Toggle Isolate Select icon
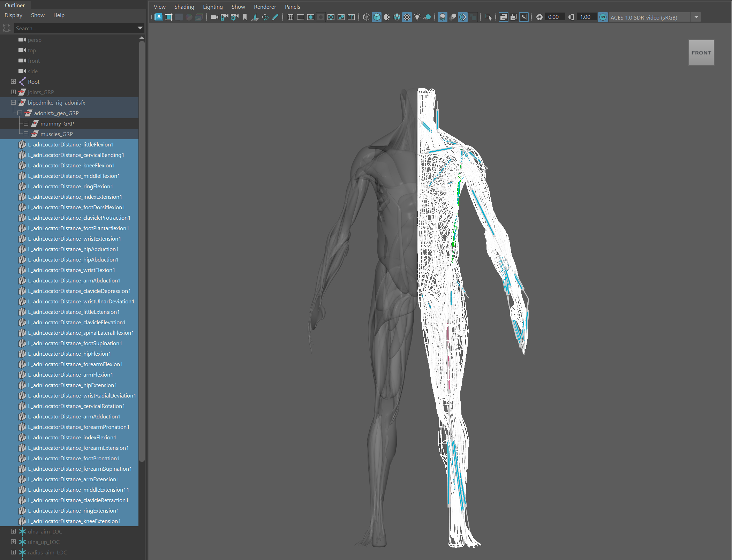This screenshot has width=732, height=560. 488,17
